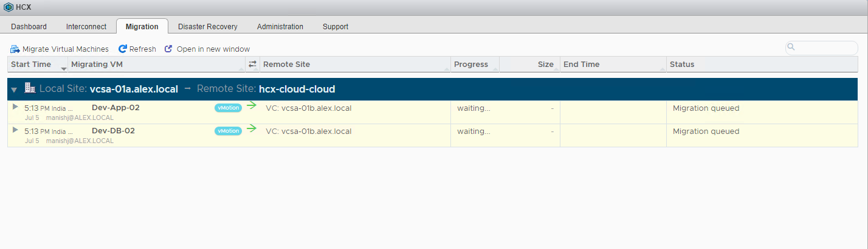Open the Interconnect tab

(x=86, y=27)
